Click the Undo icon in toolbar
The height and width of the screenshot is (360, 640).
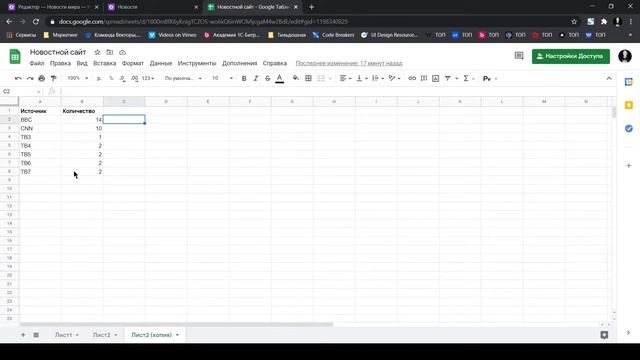point(18,78)
